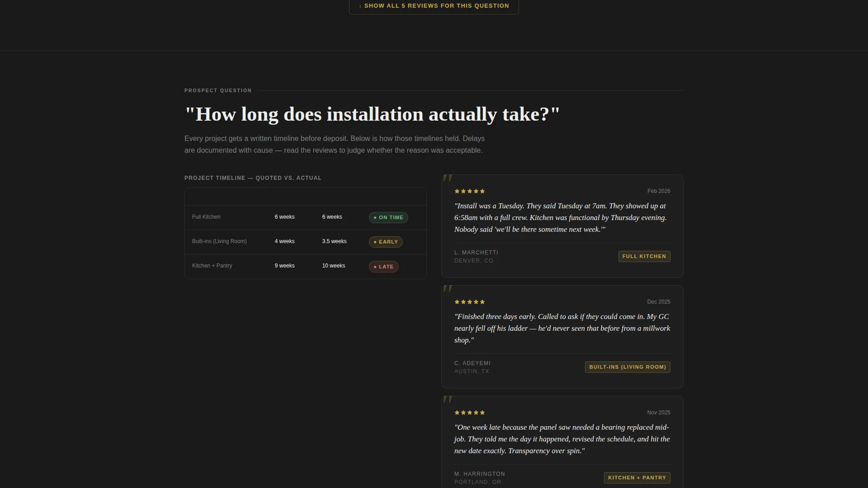Viewport: 868px width, 488px height.
Task: Click the EARLY status badge
Action: (x=386, y=242)
